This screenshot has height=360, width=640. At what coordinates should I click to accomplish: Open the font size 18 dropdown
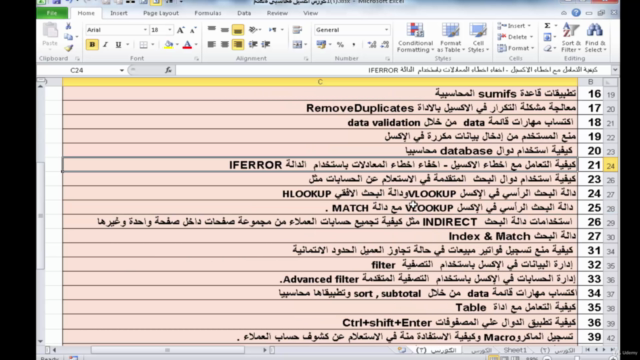point(170,30)
